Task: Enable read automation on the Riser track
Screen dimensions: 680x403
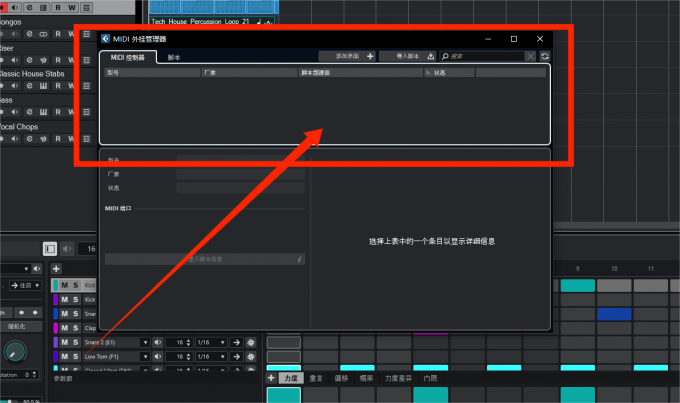Action: pos(58,60)
